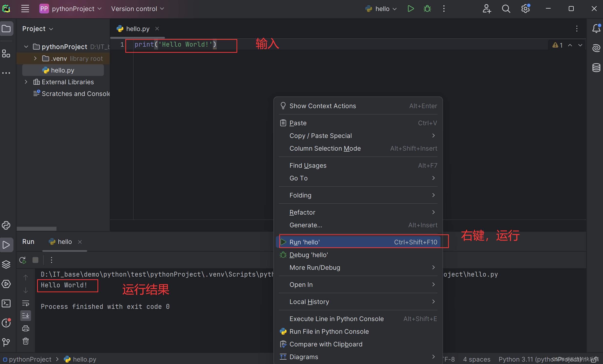This screenshot has width=603, height=364.
Task: Open the Git version control tool window
Action: tap(6, 342)
